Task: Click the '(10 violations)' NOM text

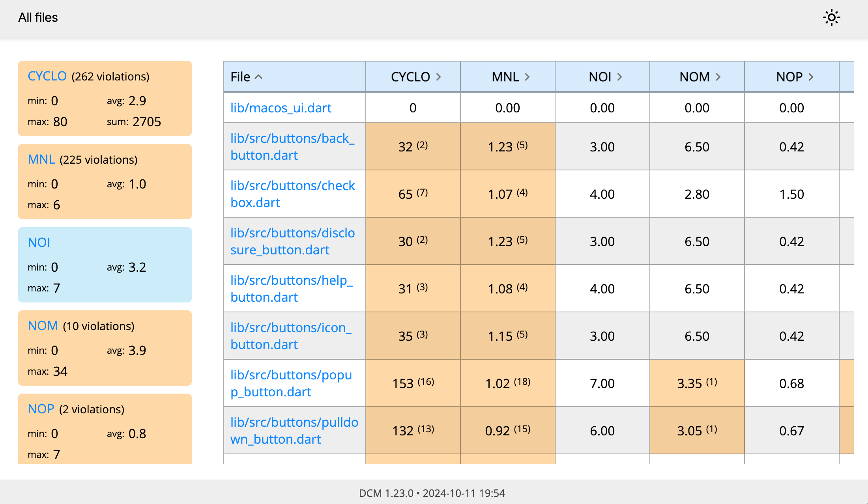Action: [x=99, y=326]
